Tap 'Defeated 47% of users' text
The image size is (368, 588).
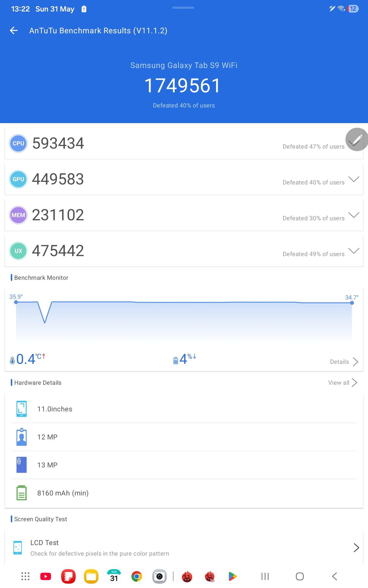[313, 147]
